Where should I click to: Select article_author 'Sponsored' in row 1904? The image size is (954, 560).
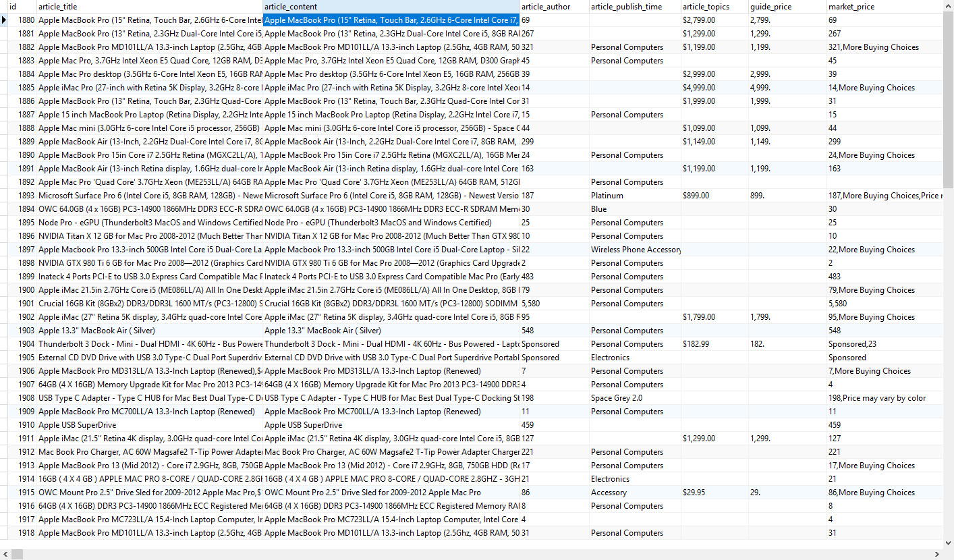555,344
